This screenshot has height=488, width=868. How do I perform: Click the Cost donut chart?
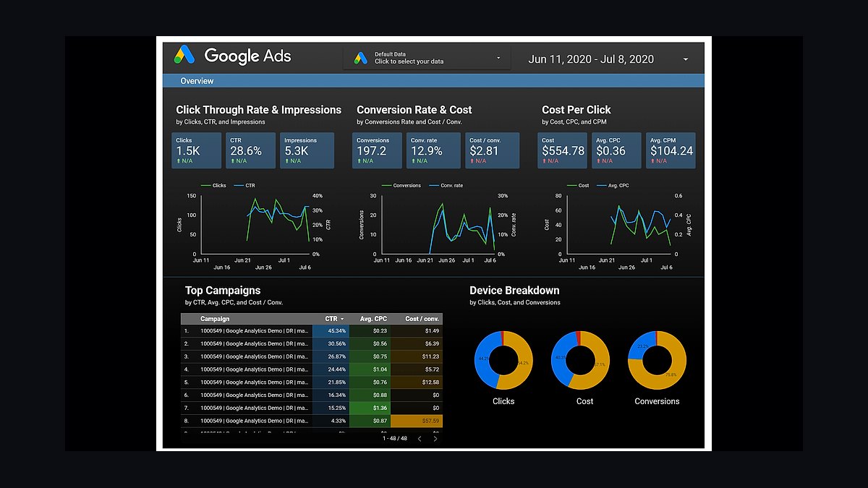[580, 359]
